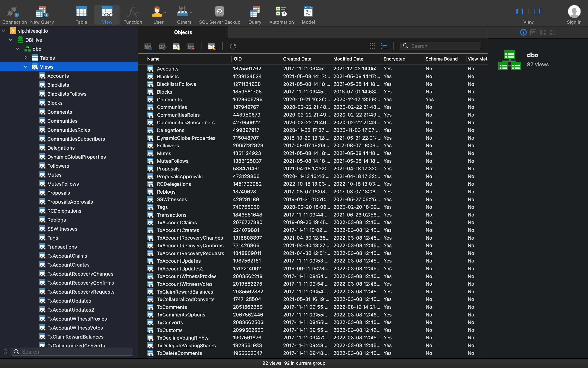The height and width of the screenshot is (368, 588).
Task: Collapse the vip.hivesql.io connection
Action: tap(3, 31)
